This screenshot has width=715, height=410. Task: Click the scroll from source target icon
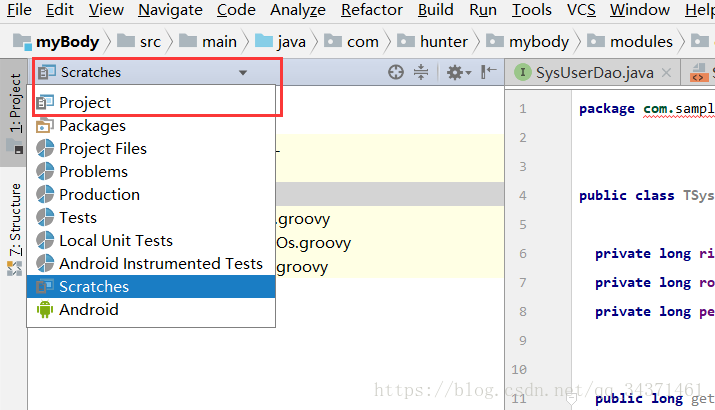(x=396, y=72)
